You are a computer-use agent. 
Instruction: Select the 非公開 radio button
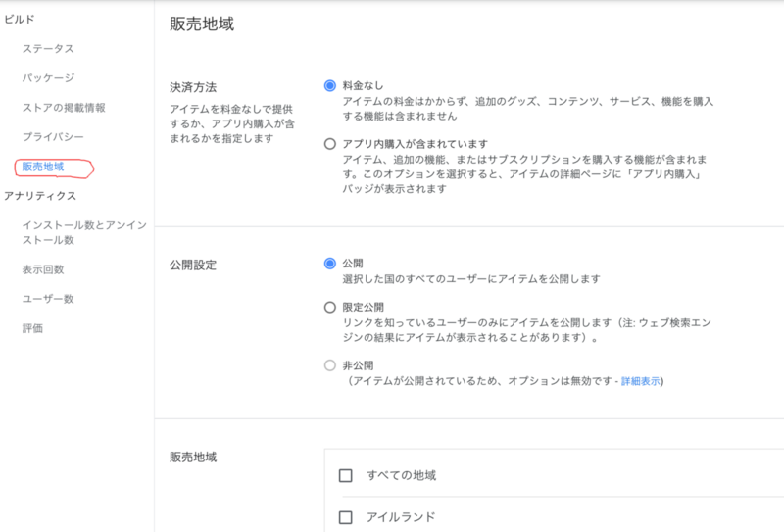pos(330,365)
